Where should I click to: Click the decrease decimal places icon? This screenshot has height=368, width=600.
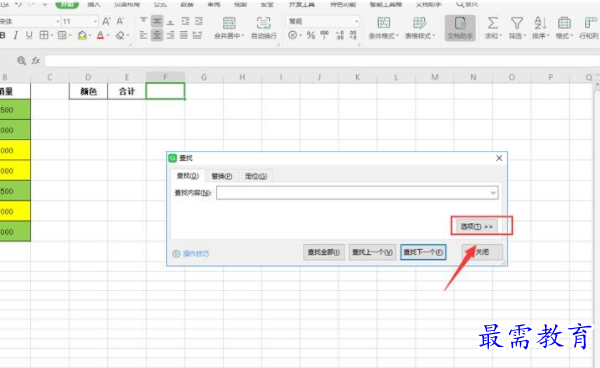coord(353,36)
